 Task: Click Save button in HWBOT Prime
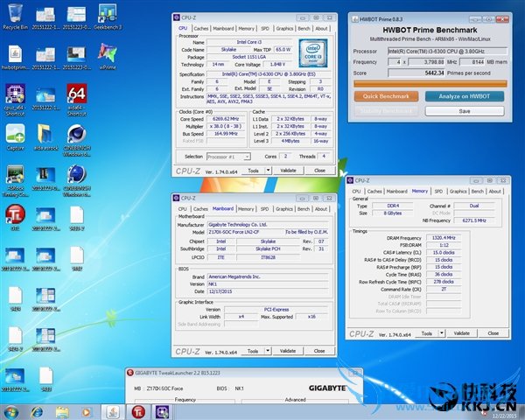465,111
